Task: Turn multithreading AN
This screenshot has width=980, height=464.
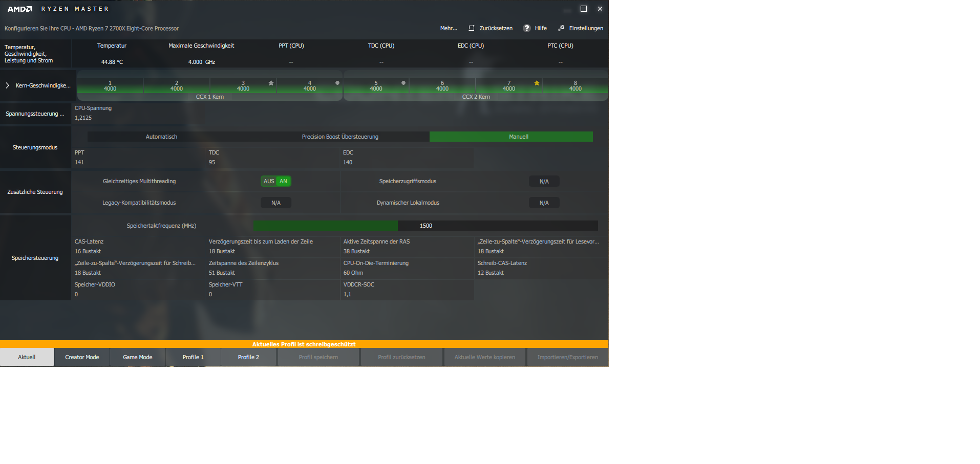Action: tap(283, 181)
